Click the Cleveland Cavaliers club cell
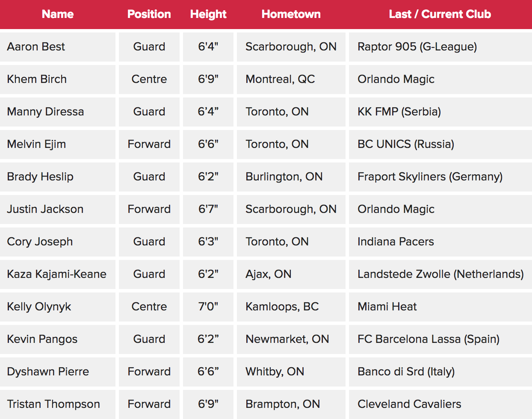532x419 pixels. tap(440, 404)
